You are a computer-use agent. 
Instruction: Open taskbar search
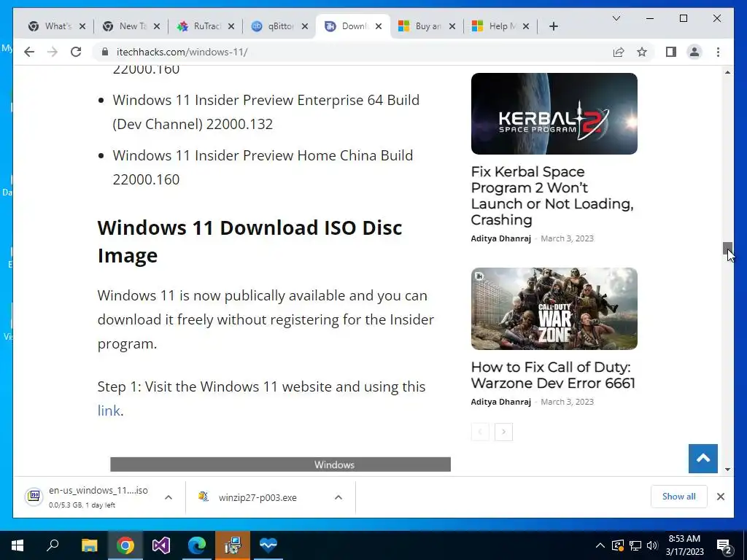click(53, 545)
